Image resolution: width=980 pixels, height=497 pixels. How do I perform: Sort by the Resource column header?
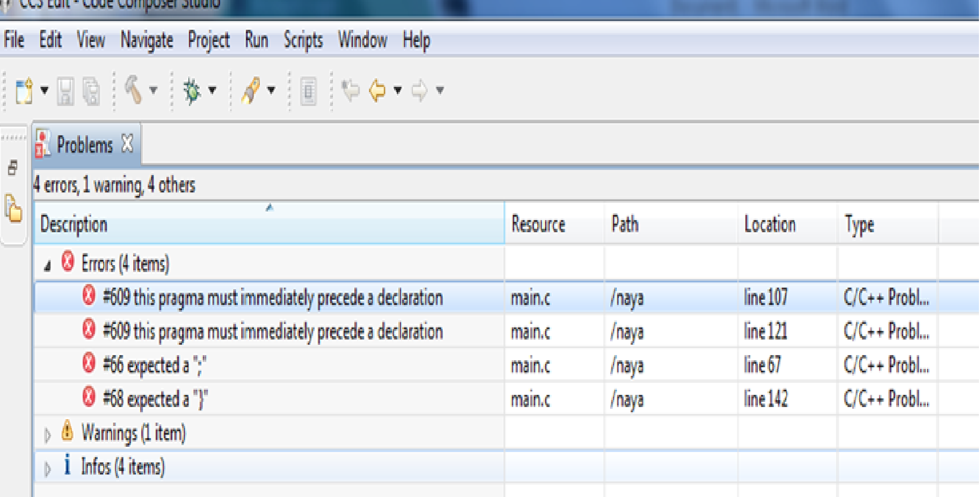coord(538,224)
